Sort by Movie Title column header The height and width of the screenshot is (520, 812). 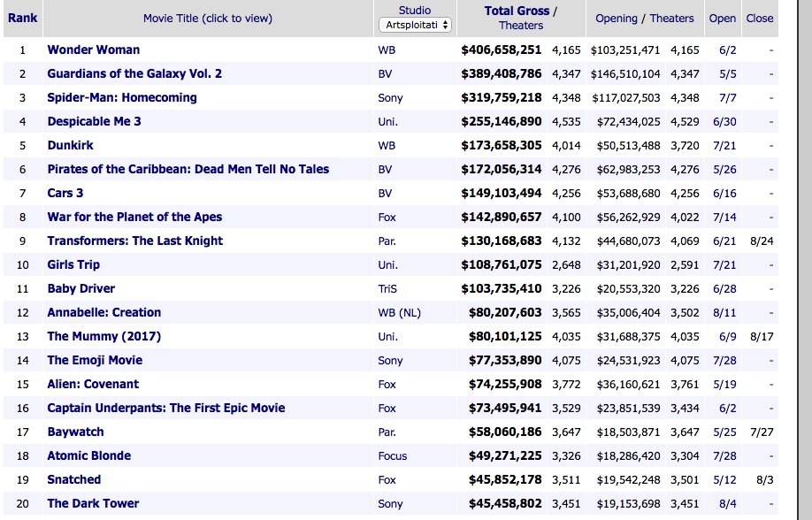208,18
